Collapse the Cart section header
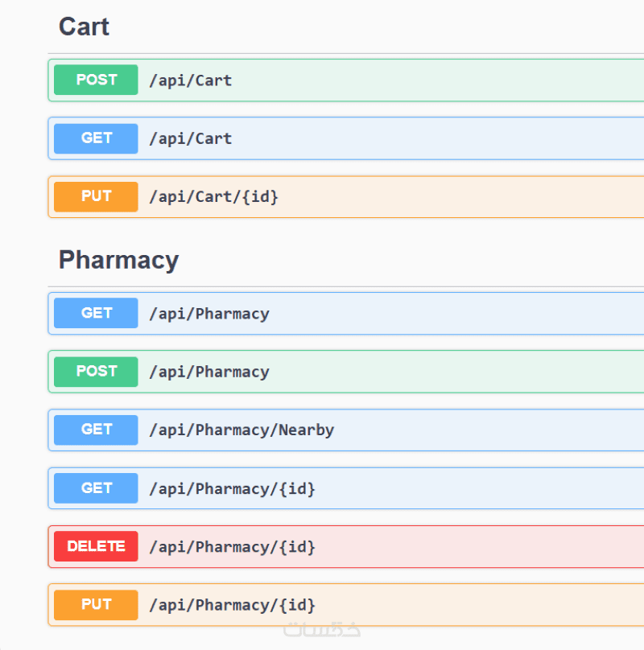This screenshot has width=644, height=650. click(84, 27)
